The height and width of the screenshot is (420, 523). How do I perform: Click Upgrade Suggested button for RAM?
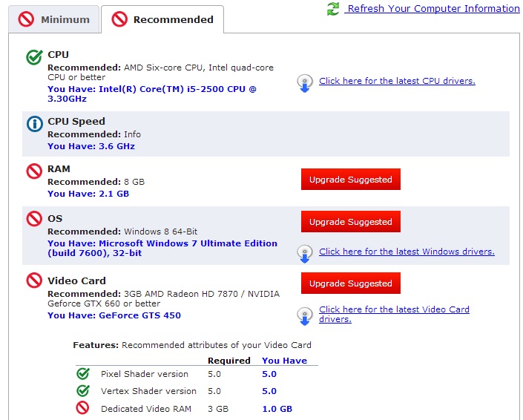351,180
